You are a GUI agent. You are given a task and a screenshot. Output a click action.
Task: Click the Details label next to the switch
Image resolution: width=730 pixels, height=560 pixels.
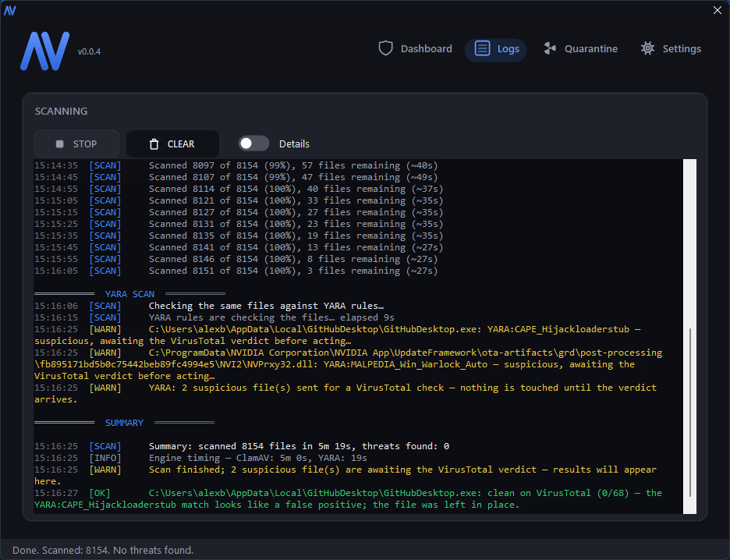click(x=294, y=144)
